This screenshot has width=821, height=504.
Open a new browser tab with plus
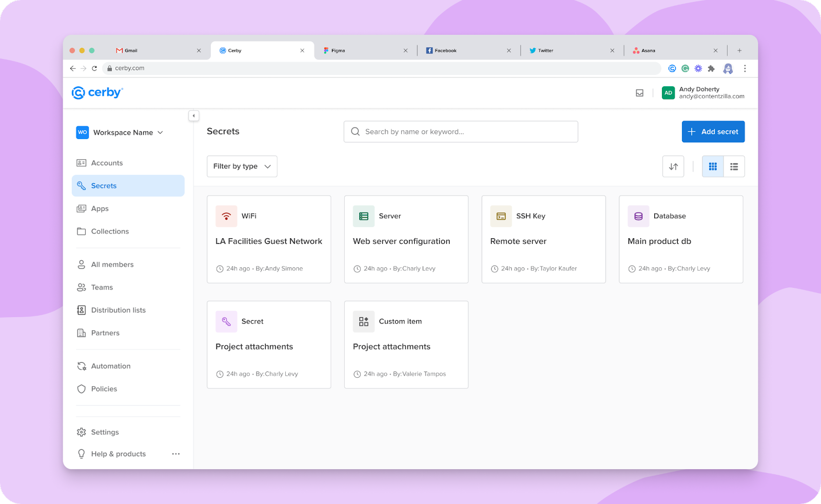pyautogui.click(x=739, y=50)
